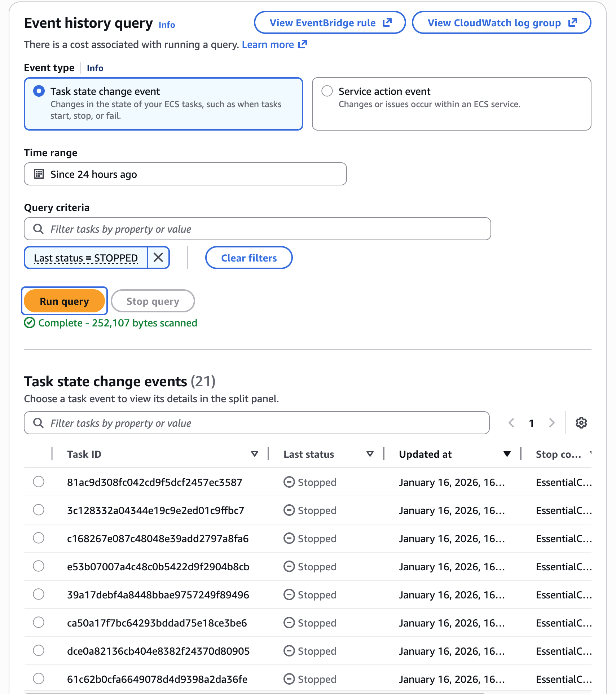
Task: Click calendar icon in Time range field
Action: (39, 174)
